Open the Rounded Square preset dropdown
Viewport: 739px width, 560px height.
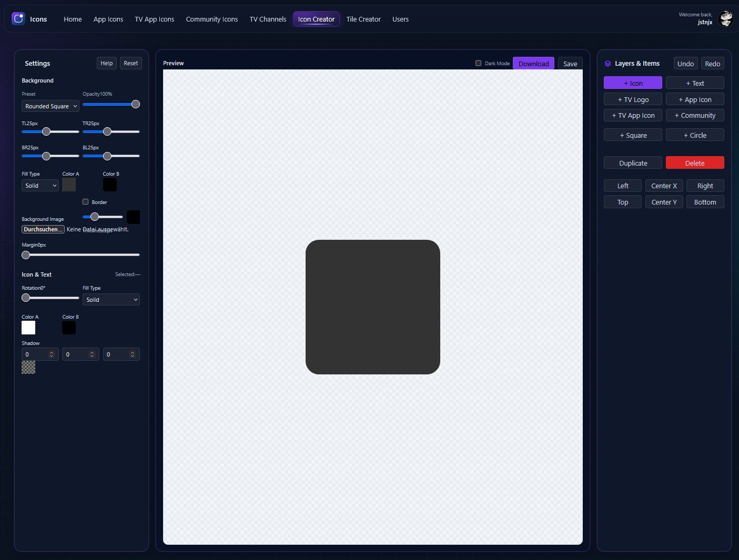tap(50, 106)
